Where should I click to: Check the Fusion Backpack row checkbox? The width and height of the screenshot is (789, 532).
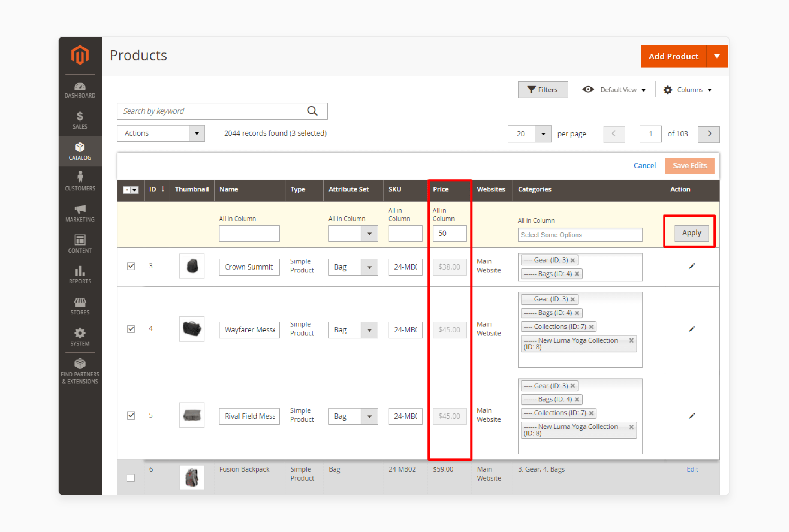pyautogui.click(x=131, y=478)
